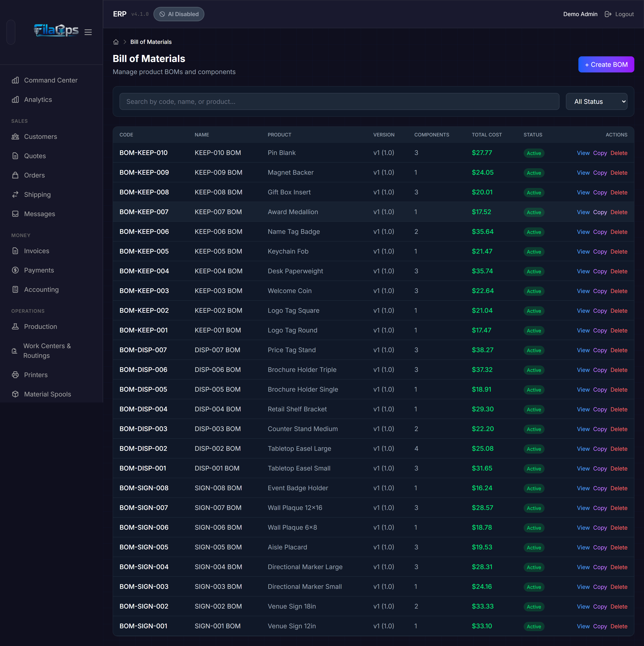This screenshot has width=644, height=646.
Task: Open the Printers page
Action: 36,375
